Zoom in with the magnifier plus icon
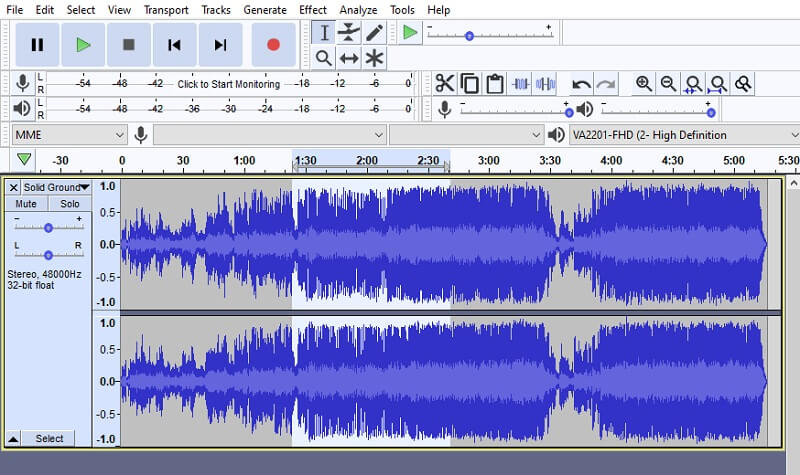 (x=644, y=84)
